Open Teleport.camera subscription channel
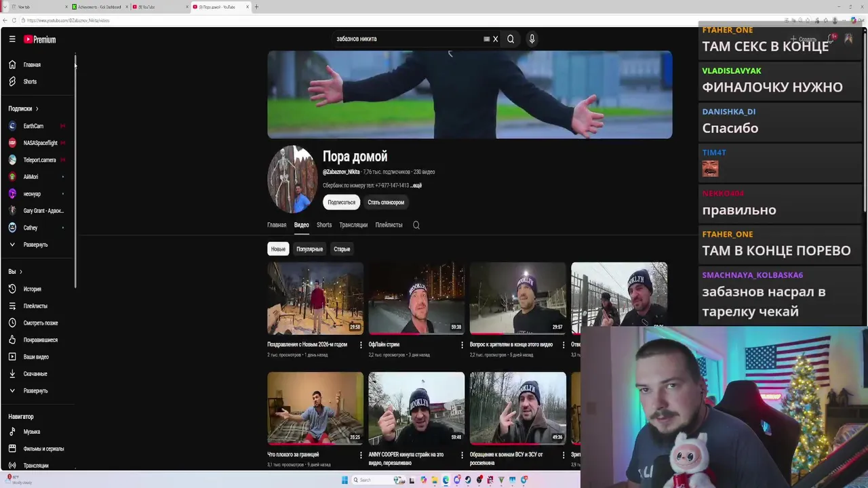This screenshot has width=868, height=488. [x=38, y=160]
